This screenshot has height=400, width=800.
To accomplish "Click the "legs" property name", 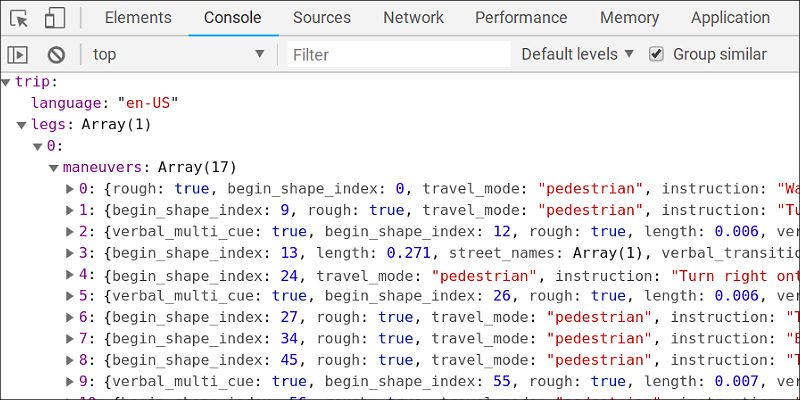I will coord(48,124).
